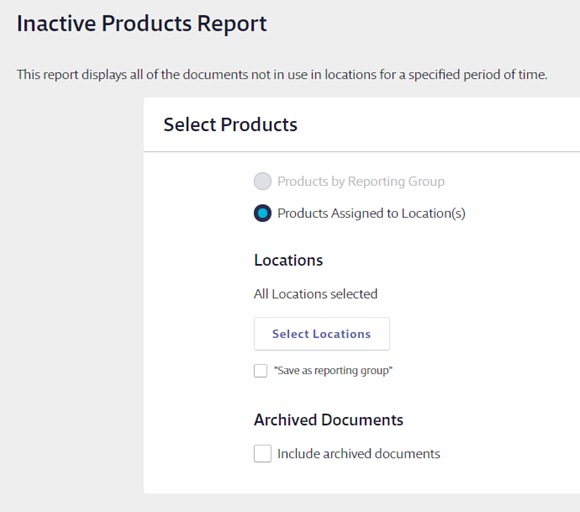Click the divider line under Select Products
This screenshot has height=512, width=580.
(x=362, y=151)
